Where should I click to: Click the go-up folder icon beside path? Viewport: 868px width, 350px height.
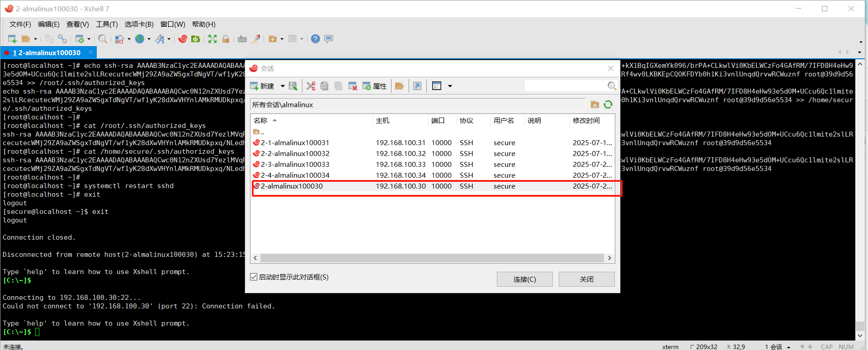595,104
